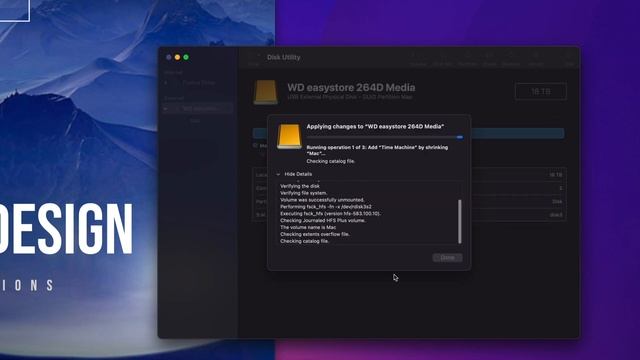Click the yellow minimize button of Disk Utility
Viewport: 640px width, 360px height.
point(178,57)
